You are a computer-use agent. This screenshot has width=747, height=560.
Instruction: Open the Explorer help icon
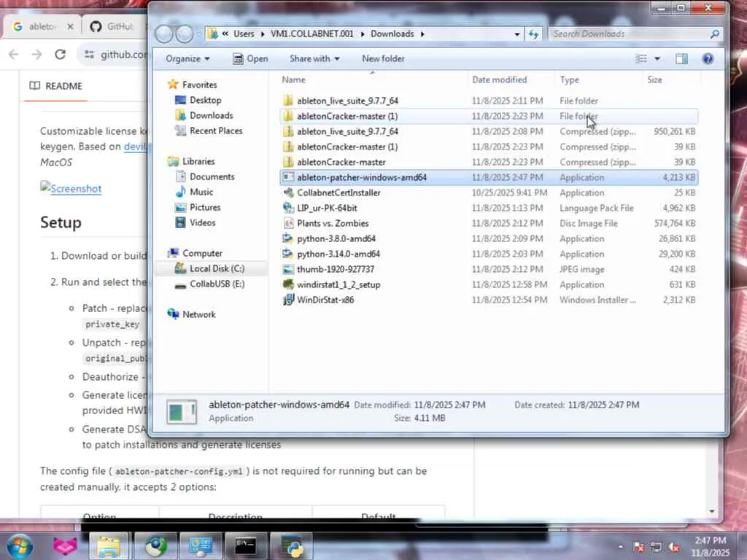pos(708,58)
